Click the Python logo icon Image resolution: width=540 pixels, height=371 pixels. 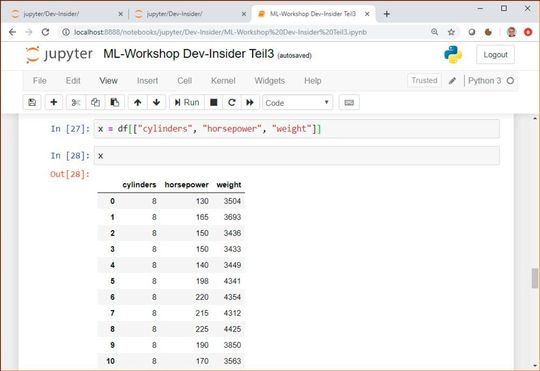453,54
